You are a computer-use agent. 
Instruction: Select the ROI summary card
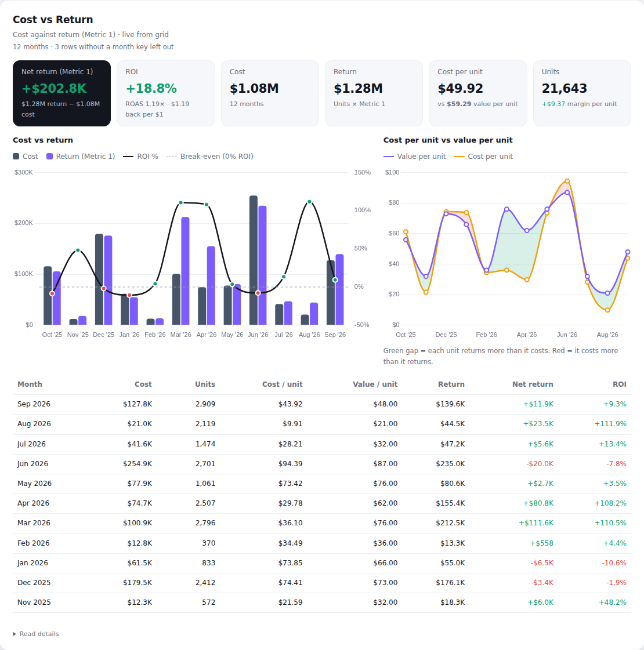166,93
